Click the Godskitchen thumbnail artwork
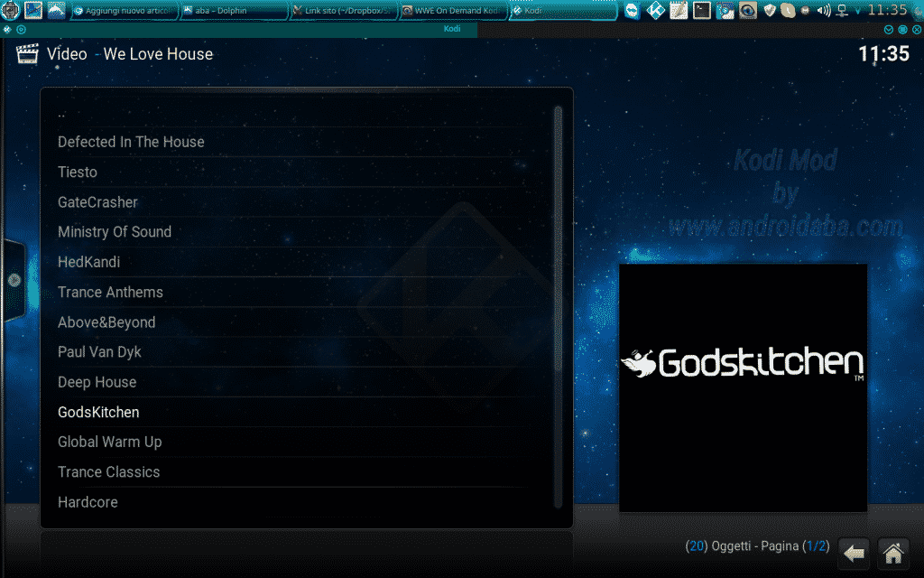This screenshot has height=578, width=924. tap(743, 388)
